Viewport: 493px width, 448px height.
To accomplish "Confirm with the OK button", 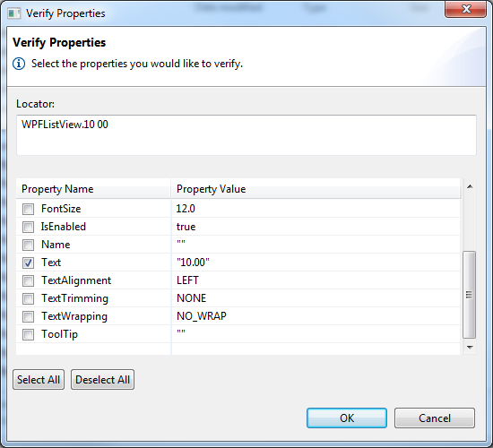I will [347, 418].
